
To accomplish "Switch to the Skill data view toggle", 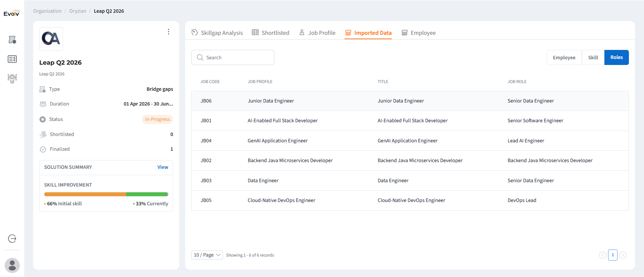I will point(593,58).
